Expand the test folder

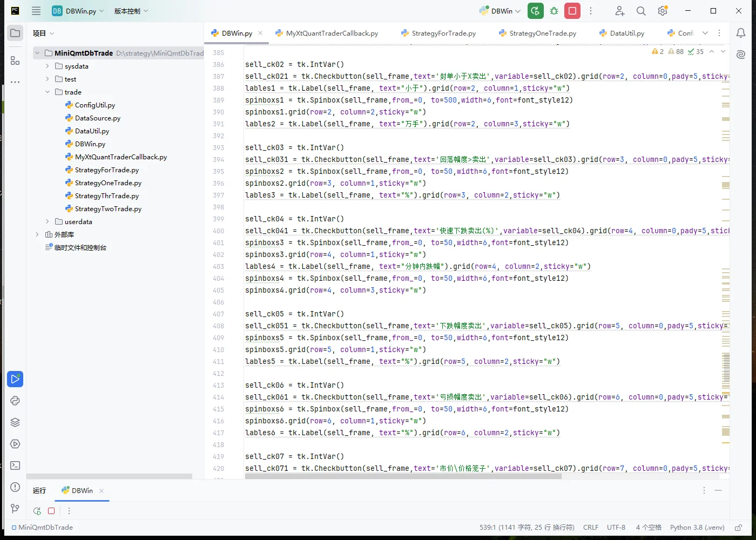(48, 79)
